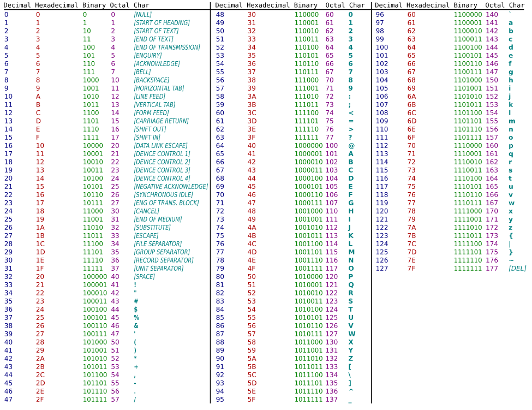Click octal value 137

[x=332, y=400]
